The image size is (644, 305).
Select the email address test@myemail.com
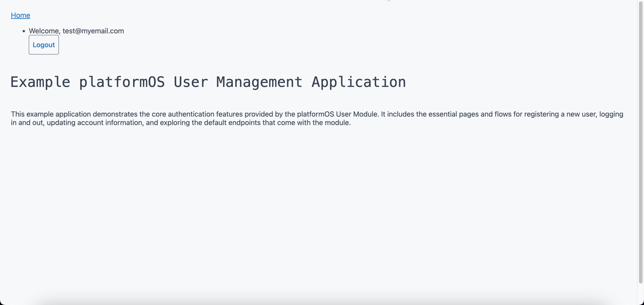coord(93,31)
